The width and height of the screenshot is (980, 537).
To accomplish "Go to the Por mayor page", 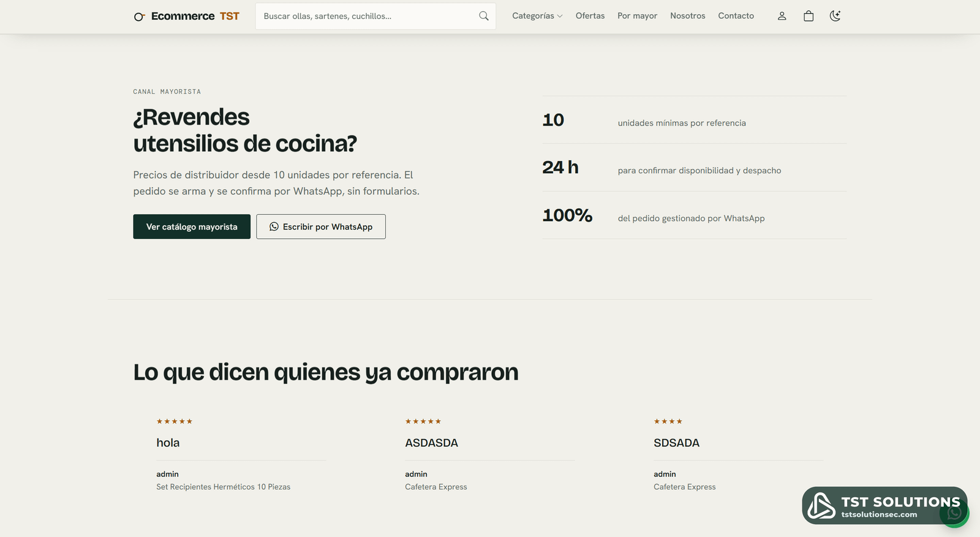I will click(637, 16).
